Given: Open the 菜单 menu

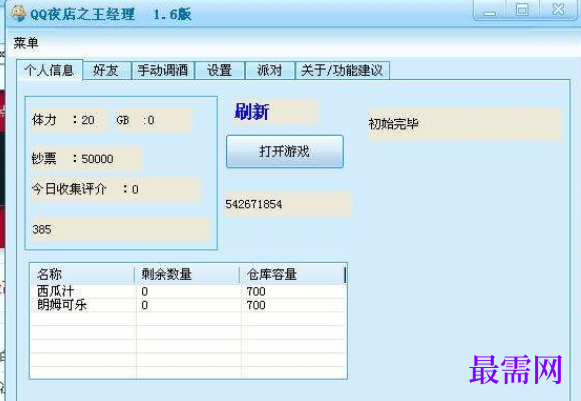Looking at the screenshot, I should [x=26, y=43].
